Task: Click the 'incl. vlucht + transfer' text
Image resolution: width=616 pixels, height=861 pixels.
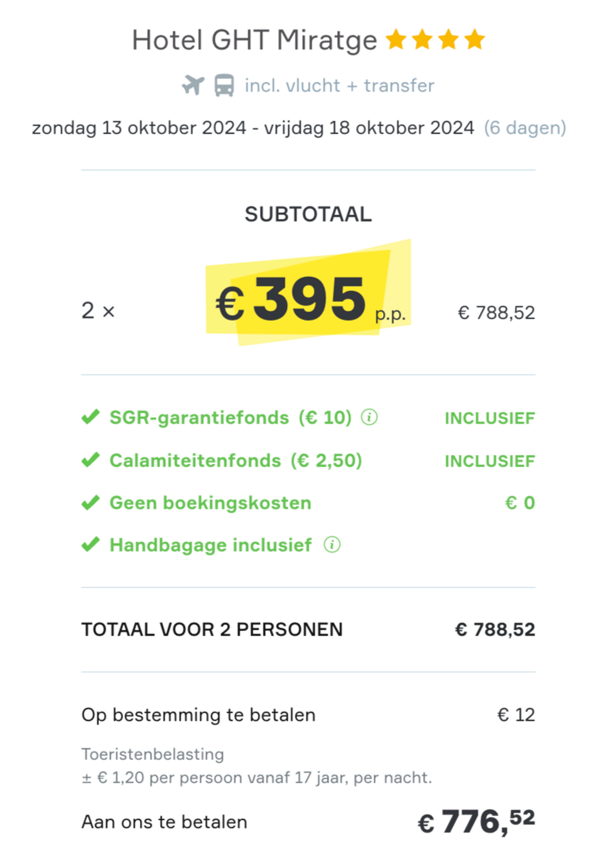Action: click(339, 86)
